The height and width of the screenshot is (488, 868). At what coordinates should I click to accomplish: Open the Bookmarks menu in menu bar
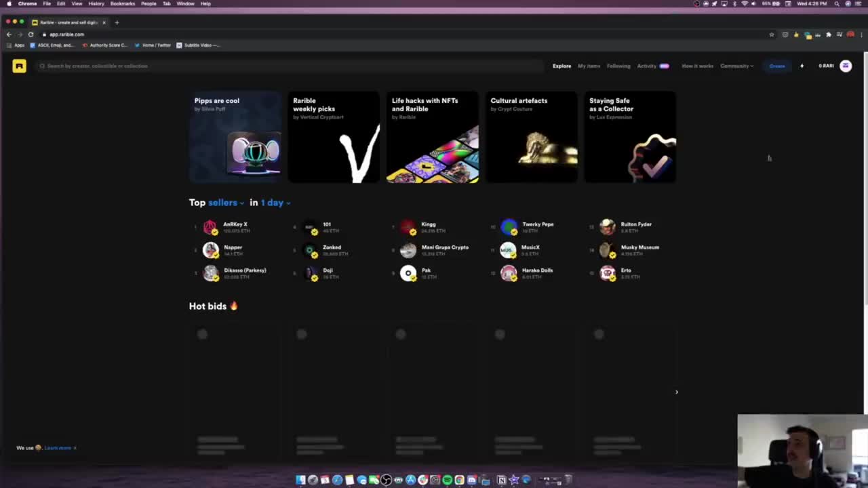tap(123, 3)
